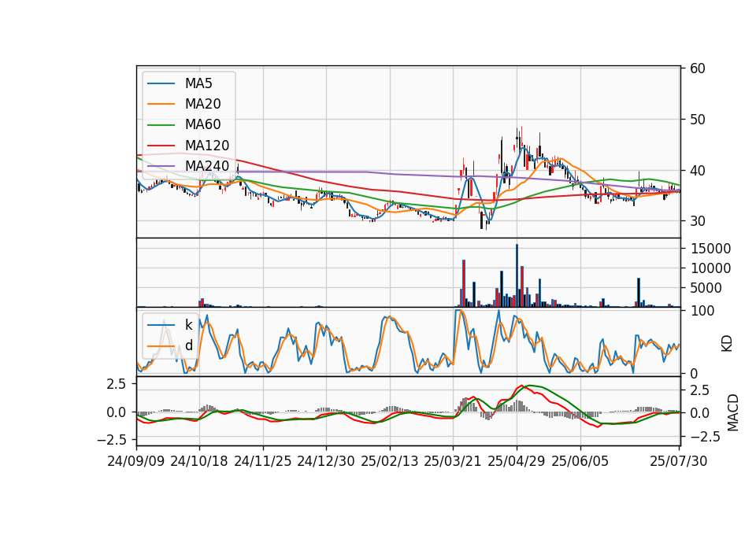Click the MACD peak near 25/04/29
Screen dimensions: 756x543
tap(522, 386)
